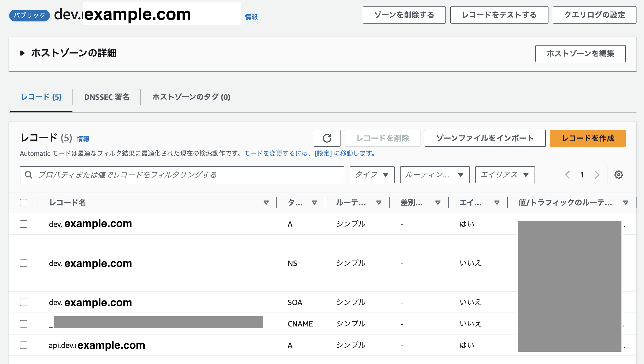Image resolution: width=644 pixels, height=364 pixels.
Task: Switch to the DNSSEC 署名 tab
Action: click(x=107, y=97)
